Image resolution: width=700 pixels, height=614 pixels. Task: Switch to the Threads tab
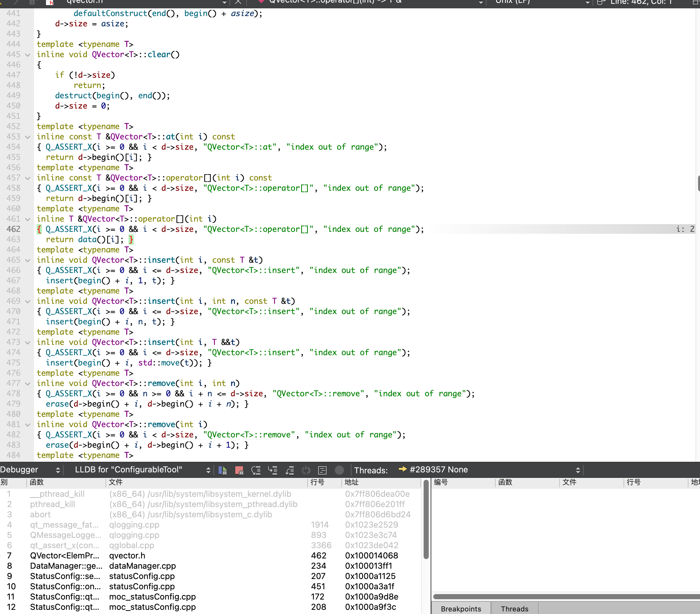pyautogui.click(x=514, y=609)
